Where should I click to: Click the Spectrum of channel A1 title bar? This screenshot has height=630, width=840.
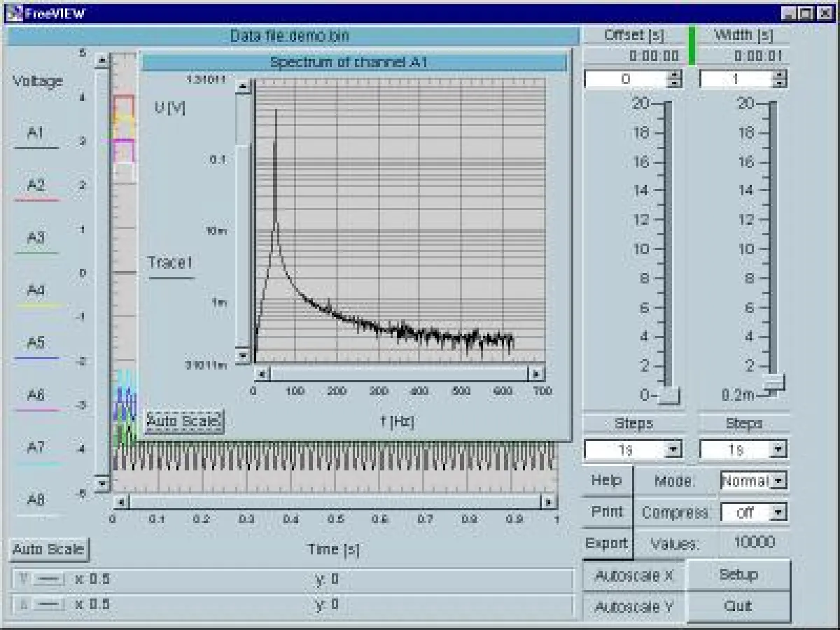(357, 61)
